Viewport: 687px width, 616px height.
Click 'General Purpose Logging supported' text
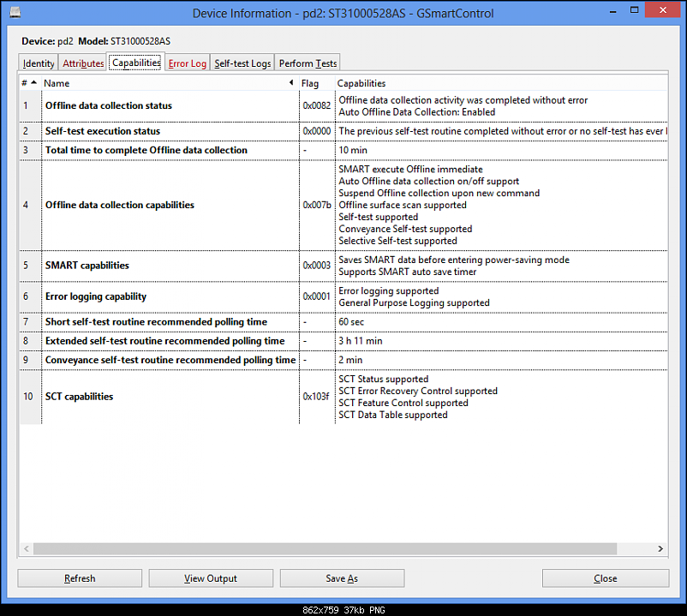[414, 303]
